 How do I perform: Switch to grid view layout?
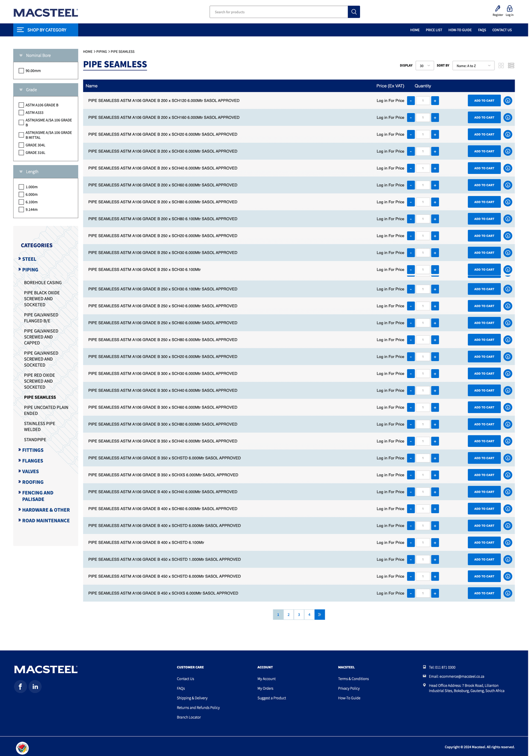(x=501, y=66)
